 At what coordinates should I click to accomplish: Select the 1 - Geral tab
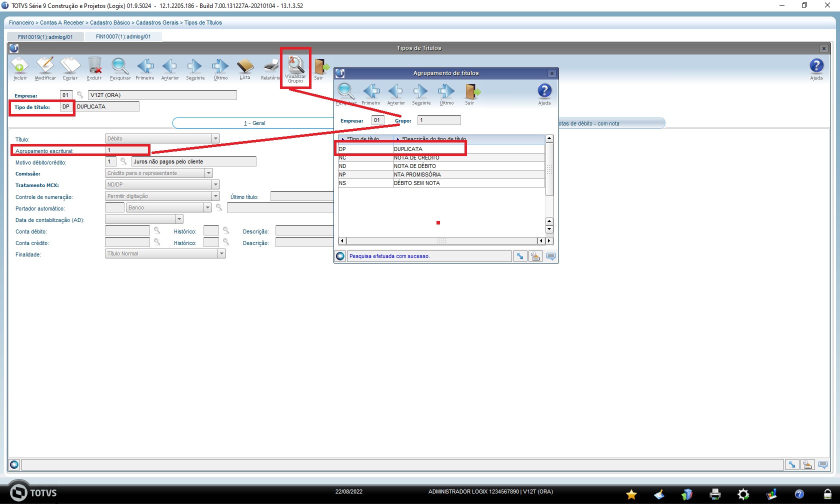point(254,123)
